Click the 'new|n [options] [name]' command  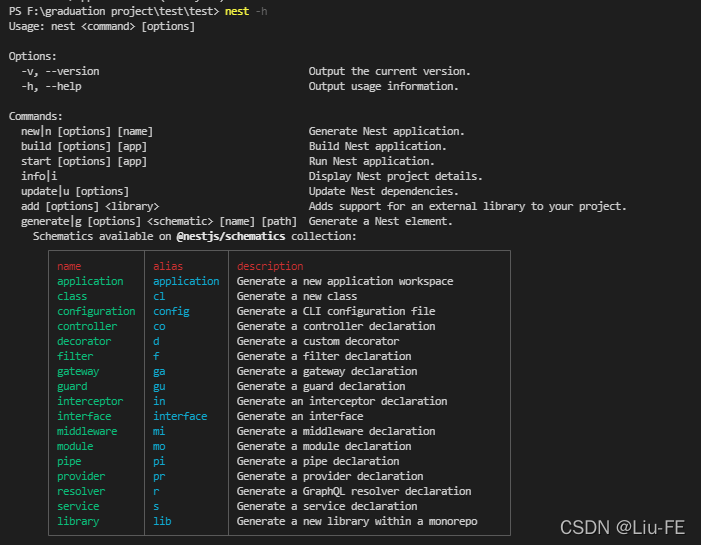click(87, 131)
